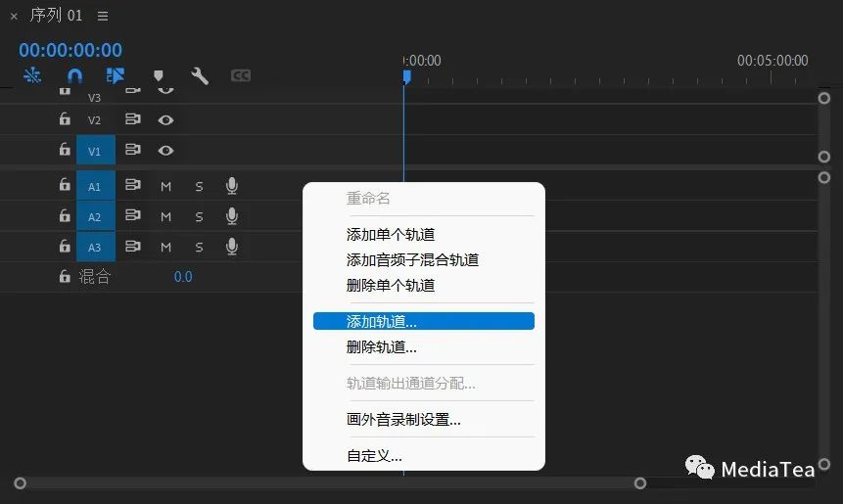This screenshot has width=843, height=504.
Task: Enable voice-over record on track A1
Action: 232,185
